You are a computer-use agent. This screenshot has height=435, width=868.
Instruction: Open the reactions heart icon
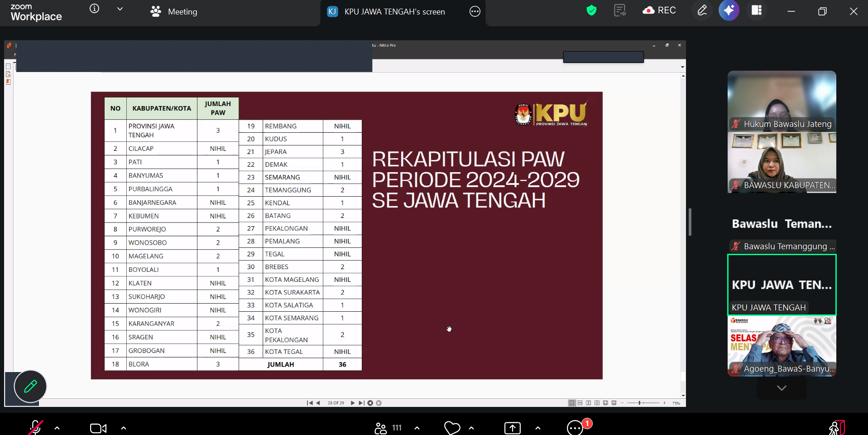452,428
